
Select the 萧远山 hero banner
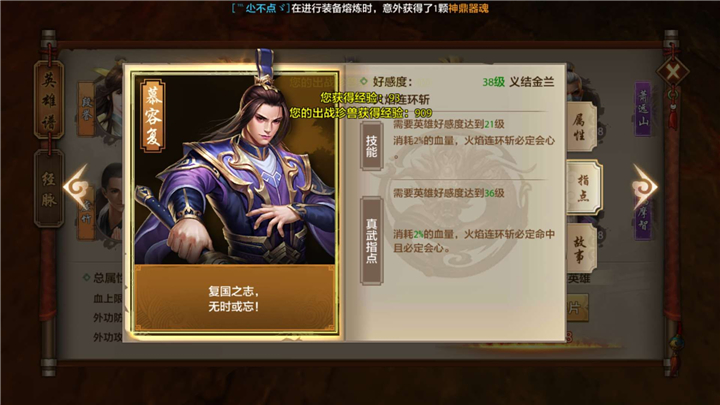point(643,109)
